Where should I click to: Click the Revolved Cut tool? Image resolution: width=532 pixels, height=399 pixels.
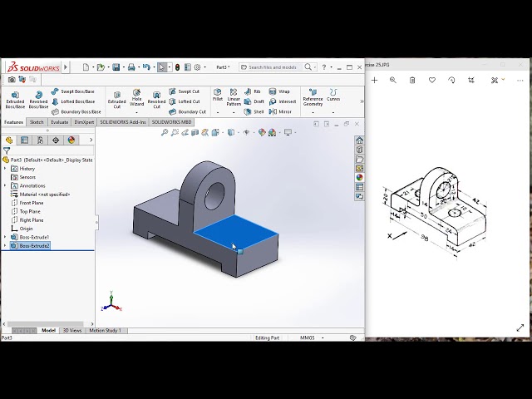pyautogui.click(x=156, y=100)
